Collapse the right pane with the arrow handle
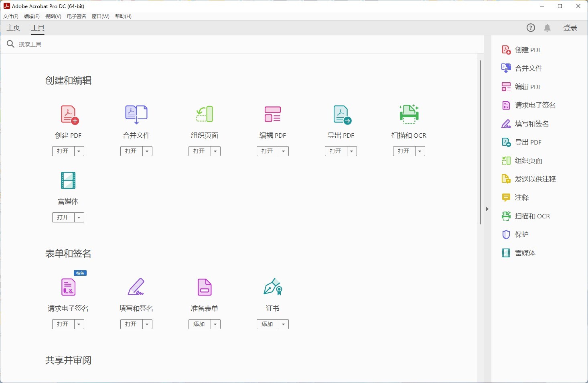 click(487, 209)
